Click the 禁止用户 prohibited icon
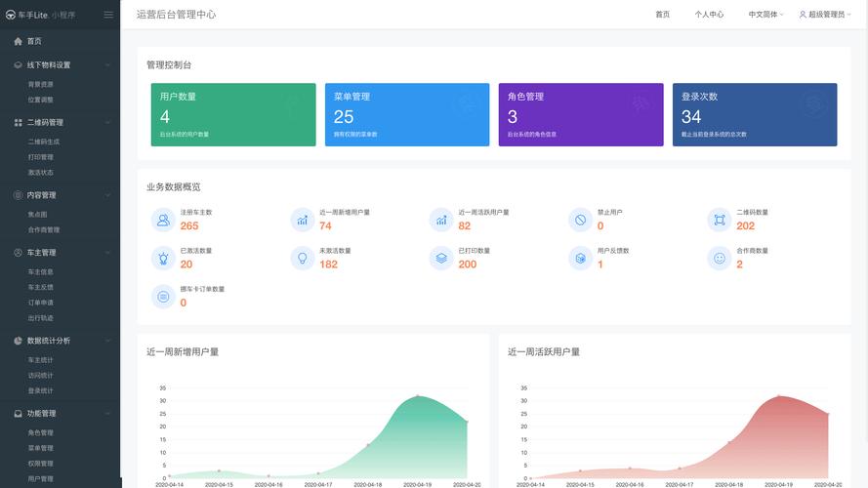868x488 pixels. (x=580, y=220)
